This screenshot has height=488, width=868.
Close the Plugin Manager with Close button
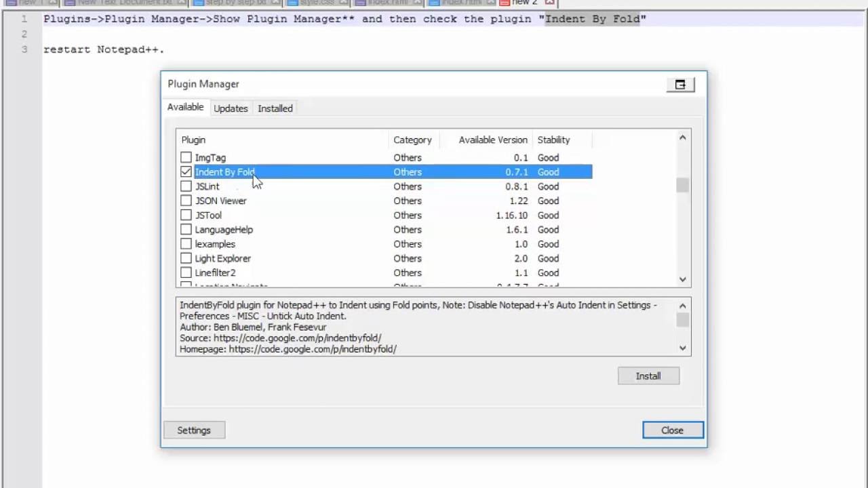point(673,430)
